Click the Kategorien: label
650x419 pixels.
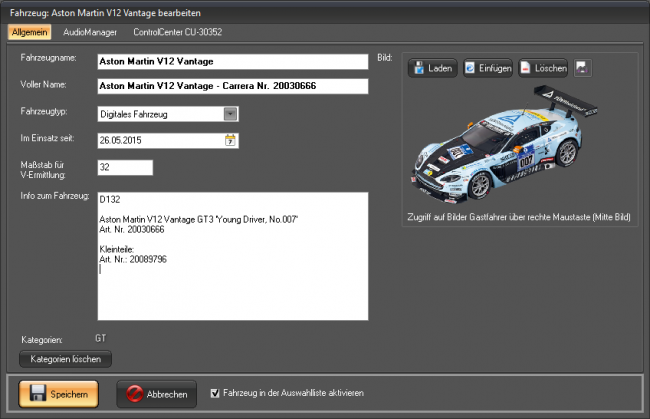(42, 340)
